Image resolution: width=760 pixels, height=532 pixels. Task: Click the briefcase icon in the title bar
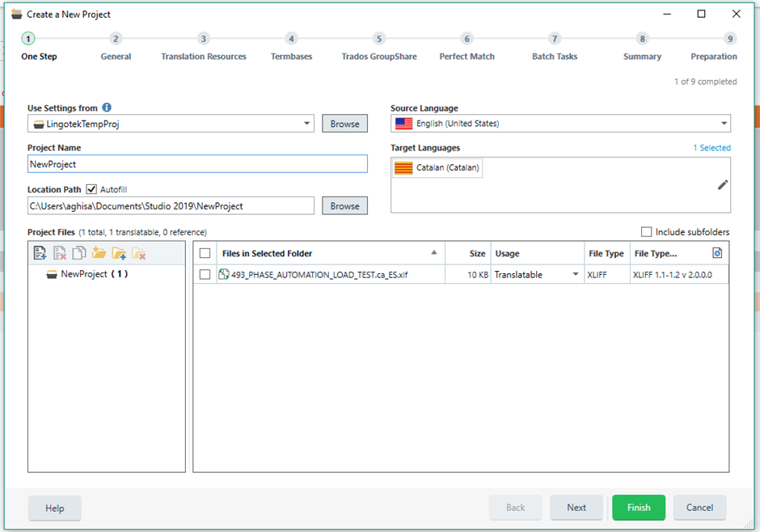click(x=16, y=14)
